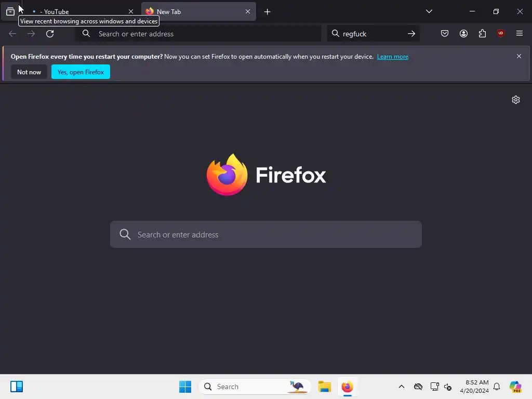Click the magnifier icon in address bar
The width and height of the screenshot is (532, 399).
click(86, 33)
